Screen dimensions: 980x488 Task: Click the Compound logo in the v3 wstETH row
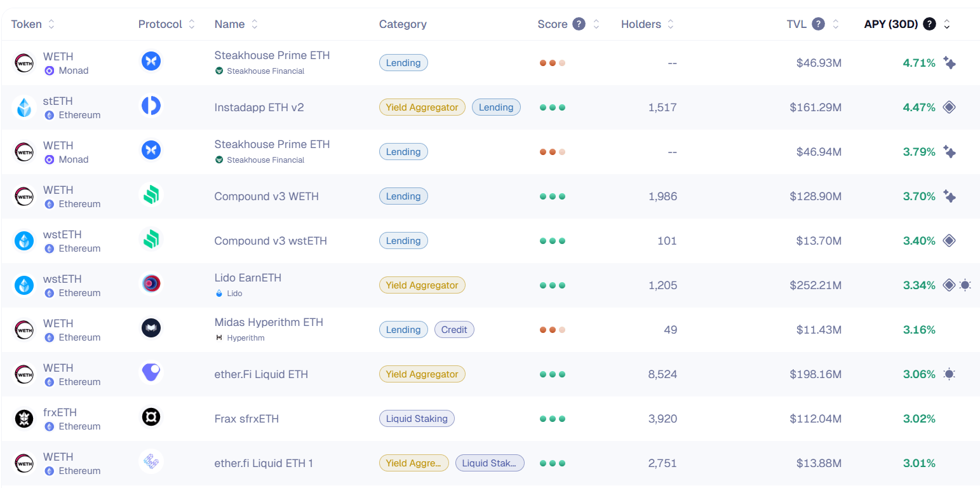151,240
